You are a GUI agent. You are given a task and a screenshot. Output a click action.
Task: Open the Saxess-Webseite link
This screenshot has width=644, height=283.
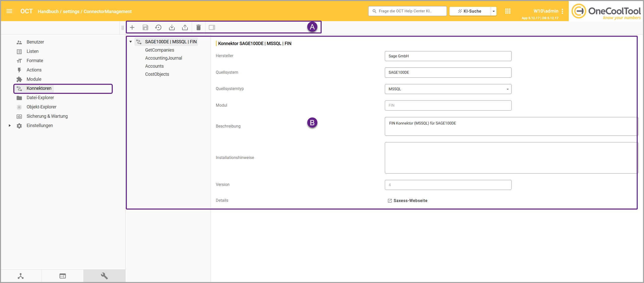tap(410, 200)
